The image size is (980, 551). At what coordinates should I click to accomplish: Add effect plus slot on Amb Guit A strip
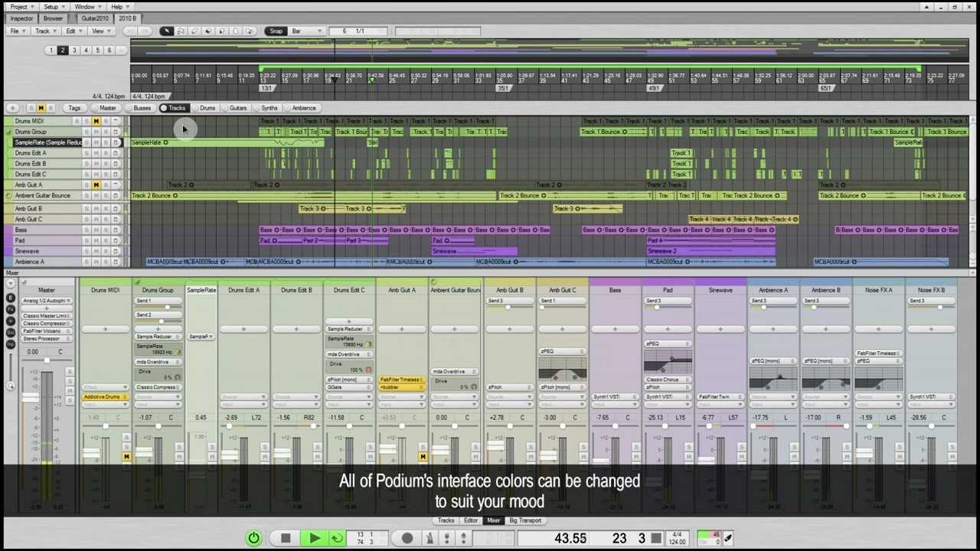401,329
